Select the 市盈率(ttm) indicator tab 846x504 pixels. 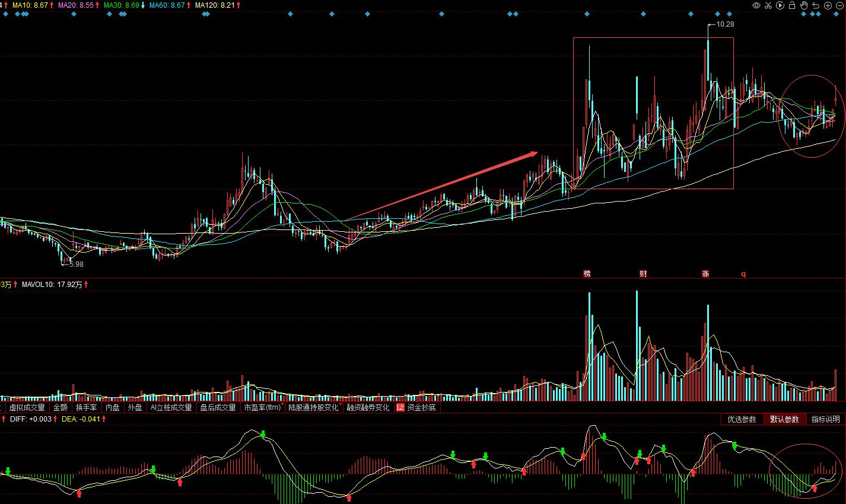[x=262, y=408]
